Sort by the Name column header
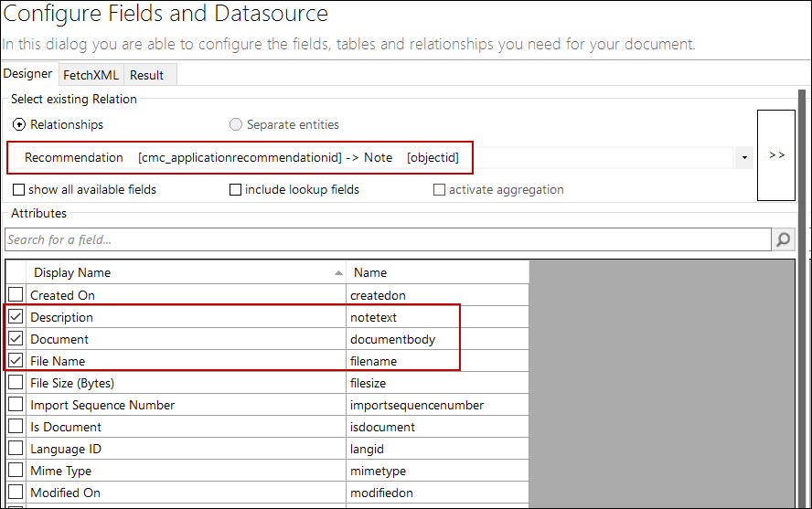 click(436, 272)
